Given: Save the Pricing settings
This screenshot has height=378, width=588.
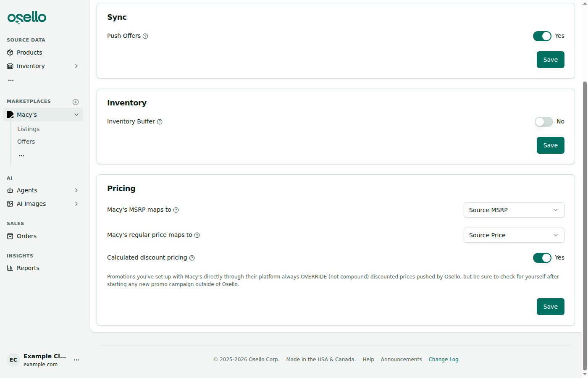Looking at the screenshot, I should coord(551,307).
